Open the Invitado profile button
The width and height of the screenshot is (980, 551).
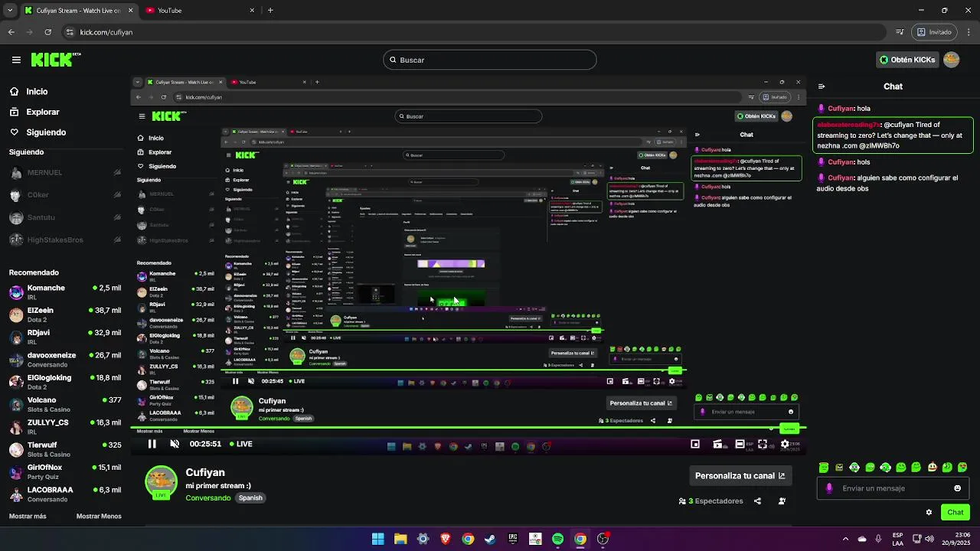(x=934, y=32)
